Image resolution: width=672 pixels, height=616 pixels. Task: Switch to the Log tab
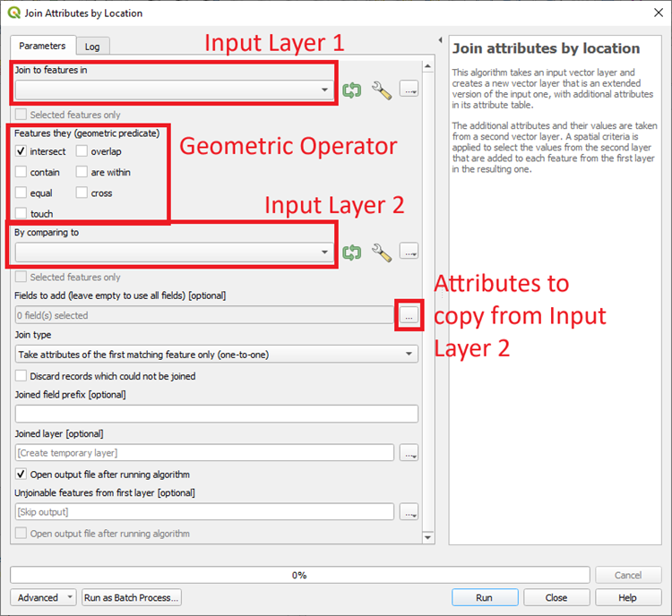(x=92, y=47)
